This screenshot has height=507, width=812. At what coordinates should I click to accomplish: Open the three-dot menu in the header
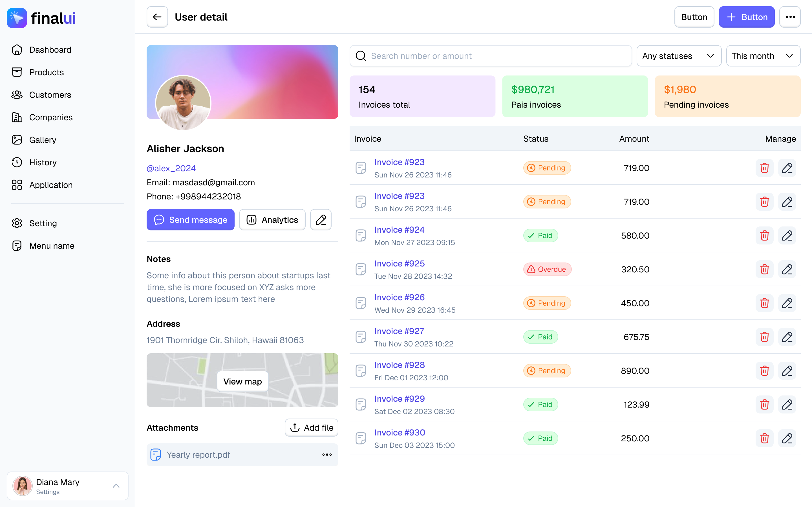tap(791, 17)
